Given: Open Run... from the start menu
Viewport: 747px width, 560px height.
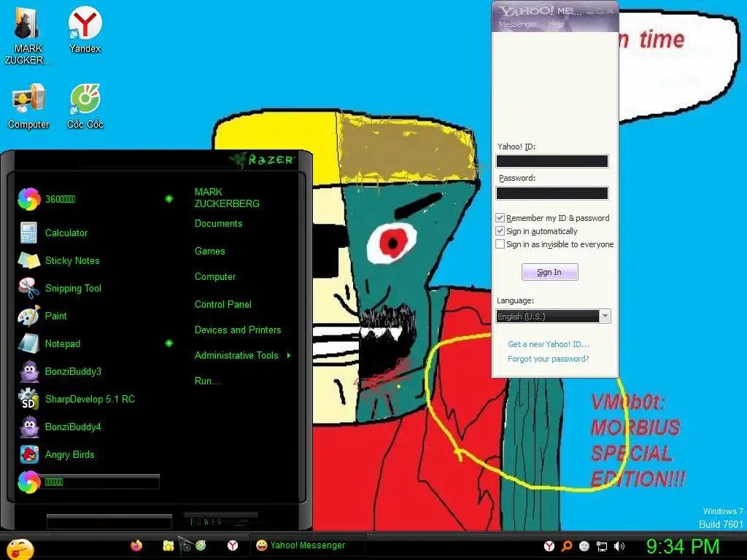Looking at the screenshot, I should click(206, 381).
